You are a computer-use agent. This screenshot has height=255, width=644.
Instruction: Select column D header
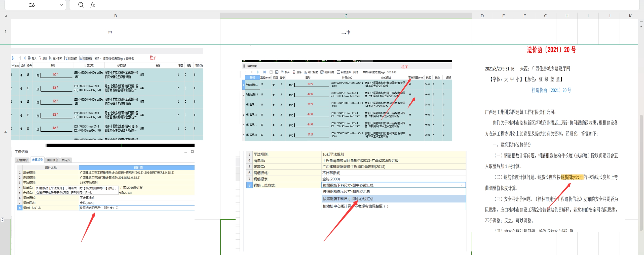(x=482, y=16)
